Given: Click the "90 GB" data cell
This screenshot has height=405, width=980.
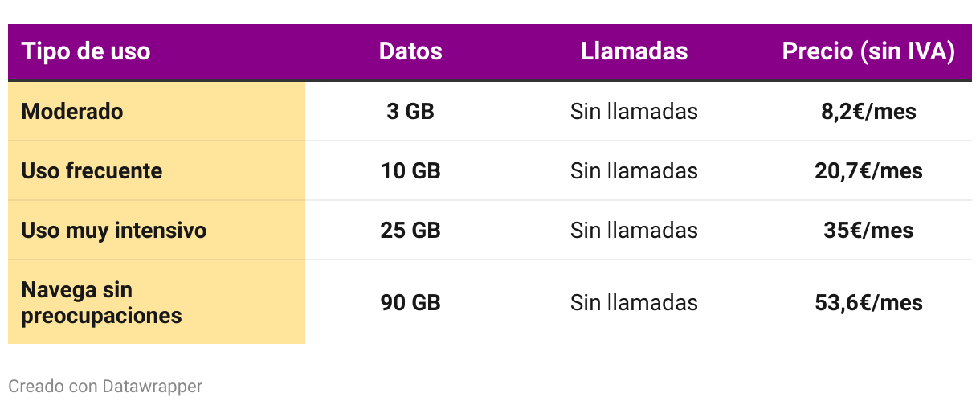Looking at the screenshot, I should click(x=410, y=303).
